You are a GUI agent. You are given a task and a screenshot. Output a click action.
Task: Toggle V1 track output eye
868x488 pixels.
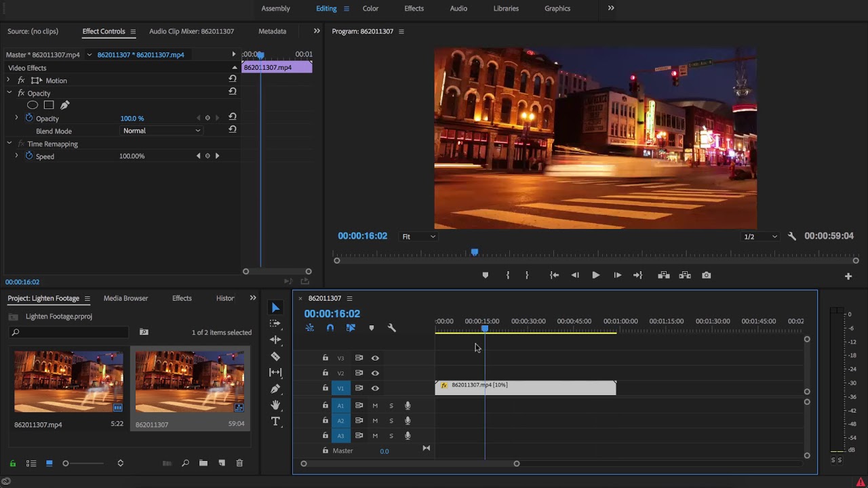(375, 388)
